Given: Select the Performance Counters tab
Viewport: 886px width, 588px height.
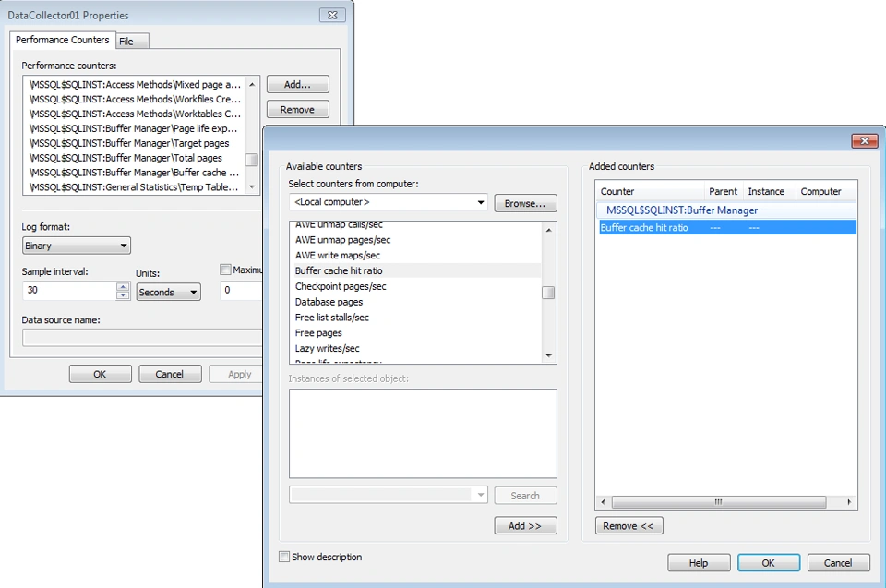Looking at the screenshot, I should [62, 40].
